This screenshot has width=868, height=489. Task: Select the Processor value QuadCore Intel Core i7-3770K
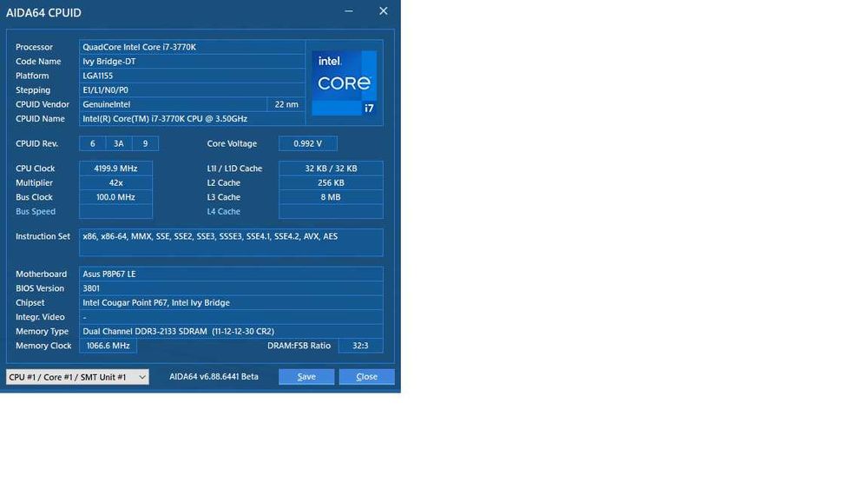click(x=192, y=47)
